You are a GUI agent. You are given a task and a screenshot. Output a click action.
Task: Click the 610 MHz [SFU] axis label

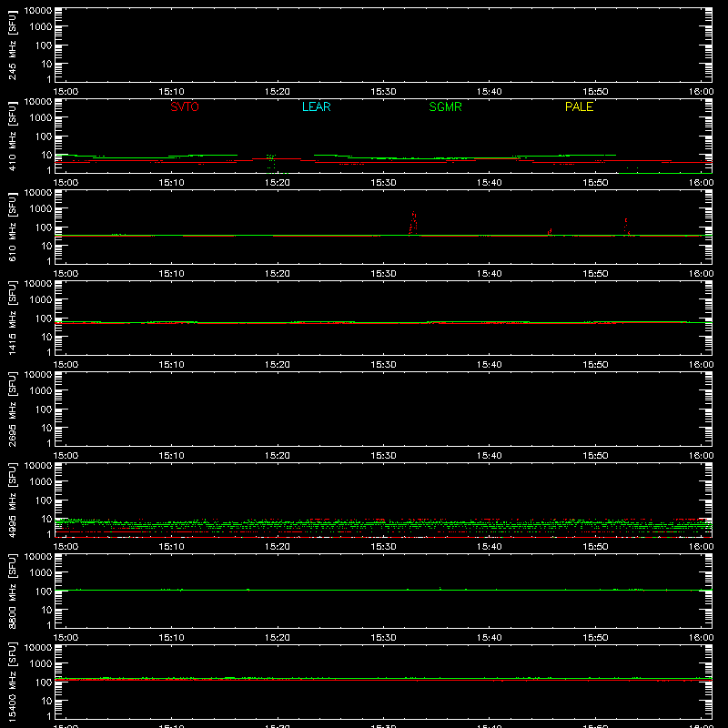click(12, 227)
